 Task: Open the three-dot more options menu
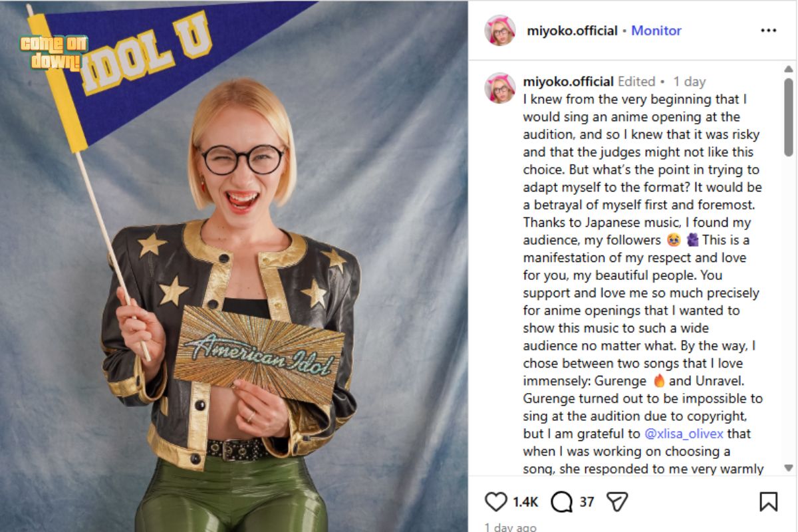[768, 31]
